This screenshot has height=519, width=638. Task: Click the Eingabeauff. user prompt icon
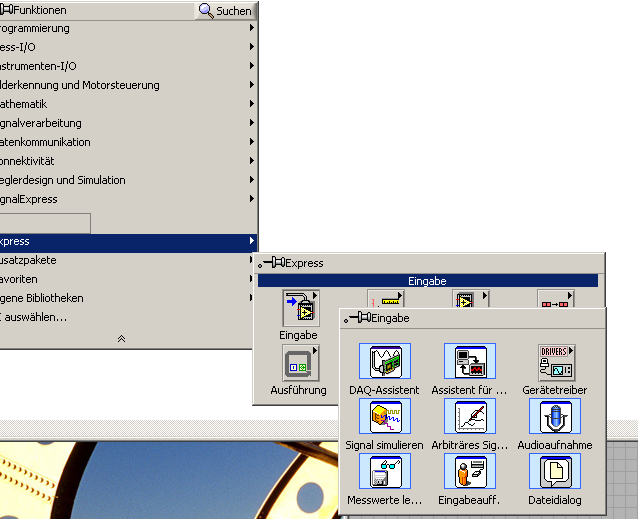[x=470, y=471]
